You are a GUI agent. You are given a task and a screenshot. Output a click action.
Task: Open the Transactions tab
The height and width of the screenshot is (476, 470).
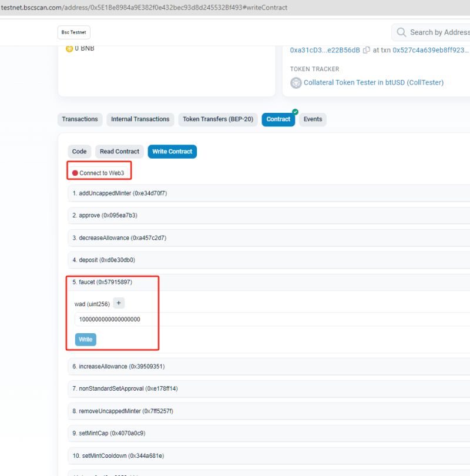tap(80, 119)
